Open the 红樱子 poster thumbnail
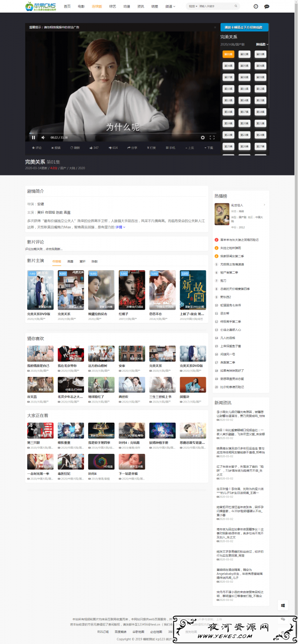 point(132,290)
